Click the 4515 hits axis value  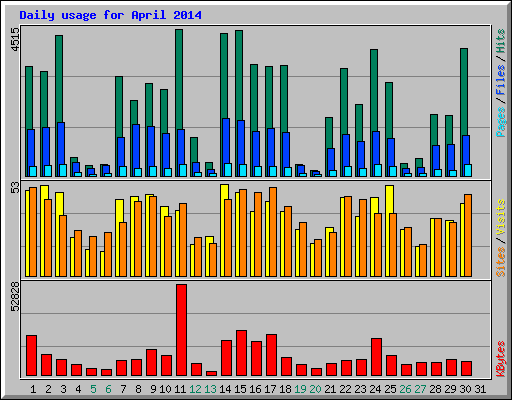click(15, 40)
